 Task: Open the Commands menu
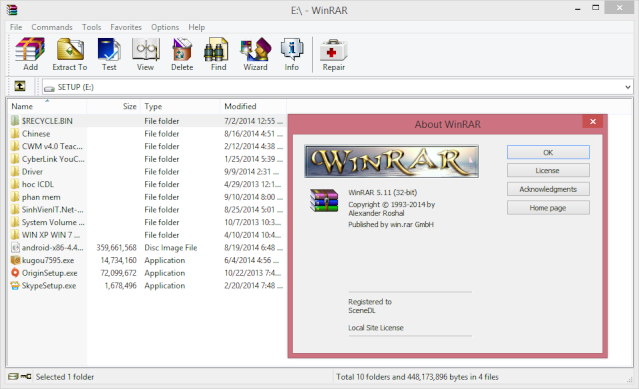click(x=52, y=27)
